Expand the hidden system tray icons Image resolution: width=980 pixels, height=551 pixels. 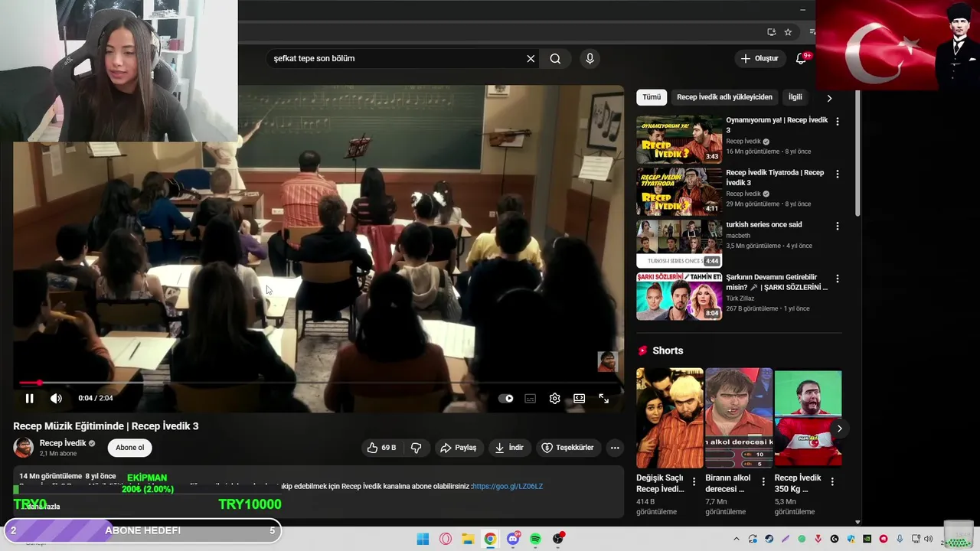[737, 539]
